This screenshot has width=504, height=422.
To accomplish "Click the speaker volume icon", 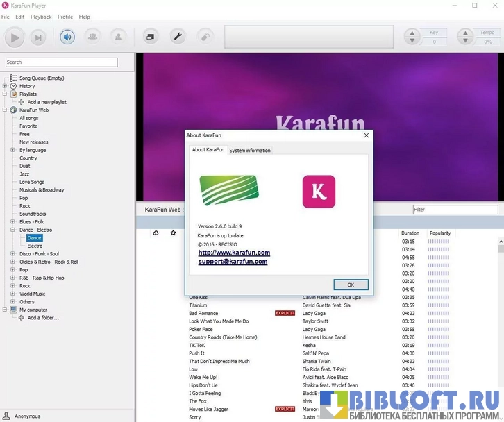I will pyautogui.click(x=67, y=37).
